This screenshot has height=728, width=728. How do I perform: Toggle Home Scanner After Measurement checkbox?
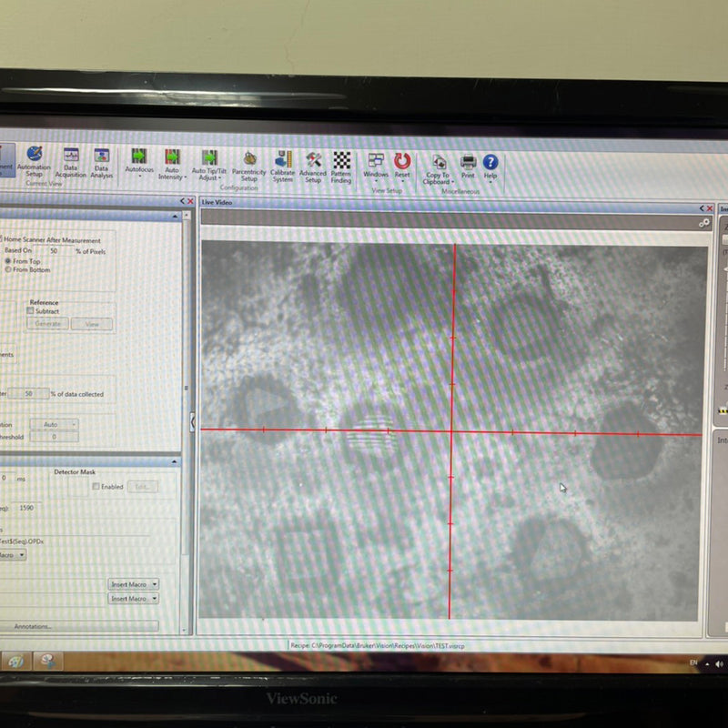coord(1,239)
